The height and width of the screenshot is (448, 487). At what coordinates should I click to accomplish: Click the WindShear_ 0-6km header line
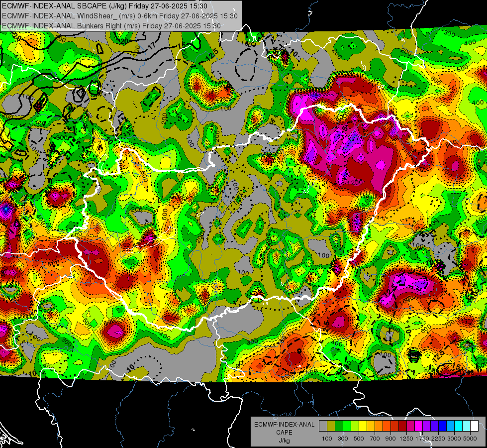[x=120, y=16]
